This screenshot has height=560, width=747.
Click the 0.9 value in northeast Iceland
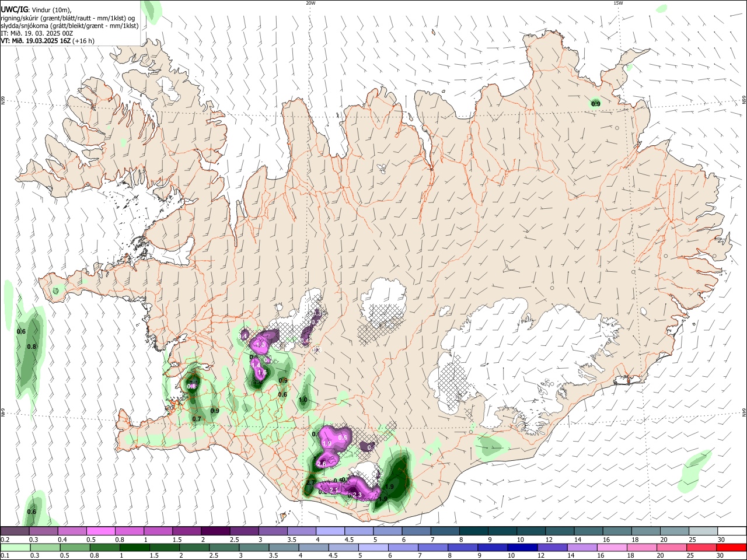click(596, 104)
